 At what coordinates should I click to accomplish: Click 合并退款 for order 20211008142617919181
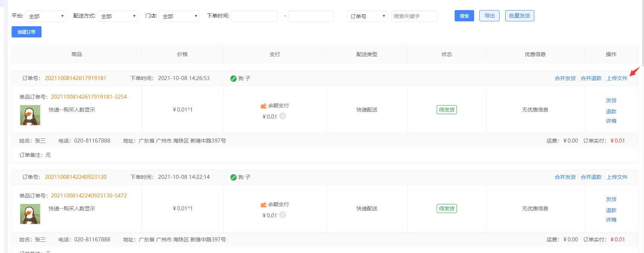click(591, 78)
